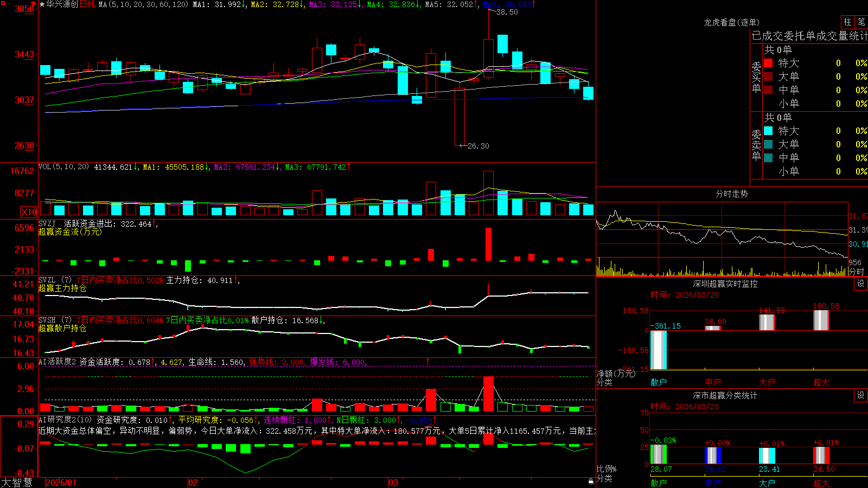
Task: Click the 26.30 low price annotation
Action: [x=478, y=146]
